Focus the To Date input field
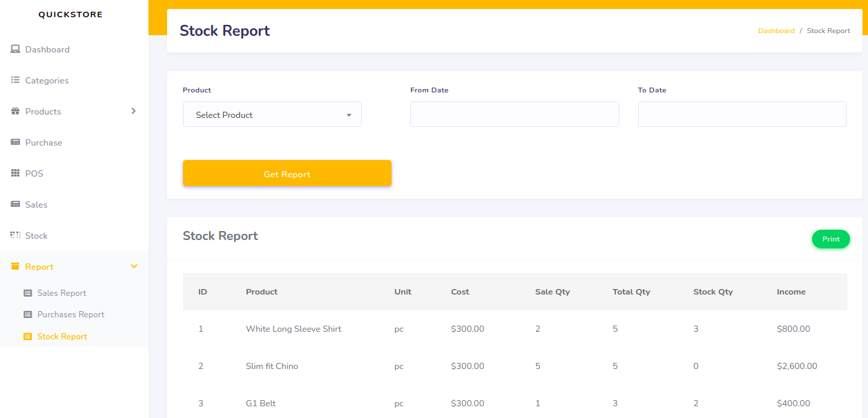868x418 pixels. click(x=742, y=115)
